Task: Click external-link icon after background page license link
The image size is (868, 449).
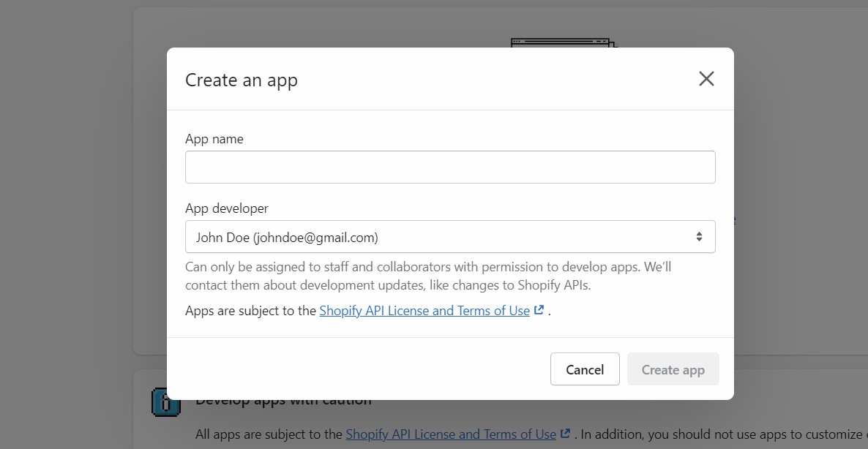Action: pos(565,434)
